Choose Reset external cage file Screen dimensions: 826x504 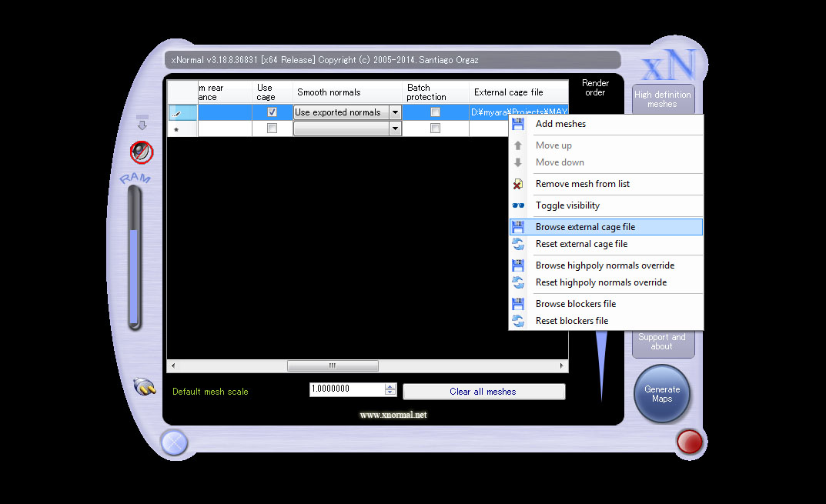606,244
